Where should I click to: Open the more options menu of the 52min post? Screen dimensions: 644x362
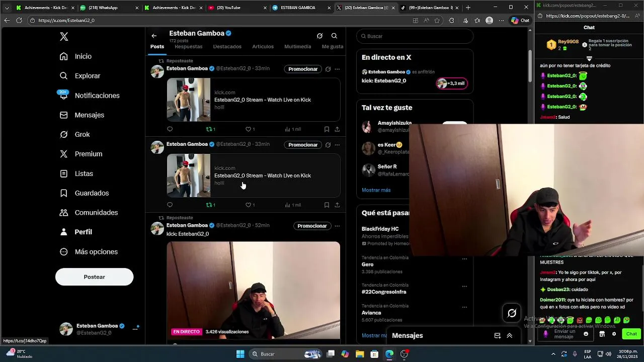click(337, 226)
